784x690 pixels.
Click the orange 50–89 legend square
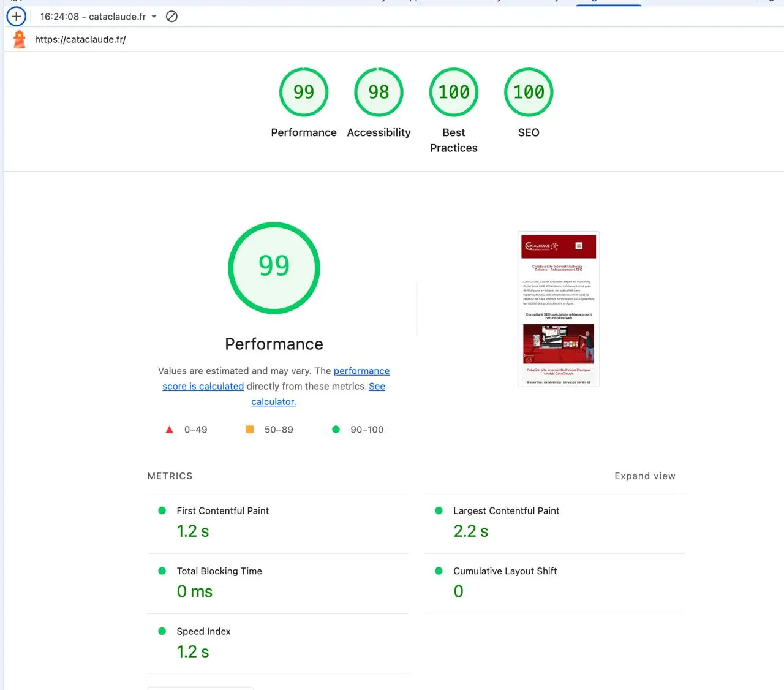coord(250,430)
